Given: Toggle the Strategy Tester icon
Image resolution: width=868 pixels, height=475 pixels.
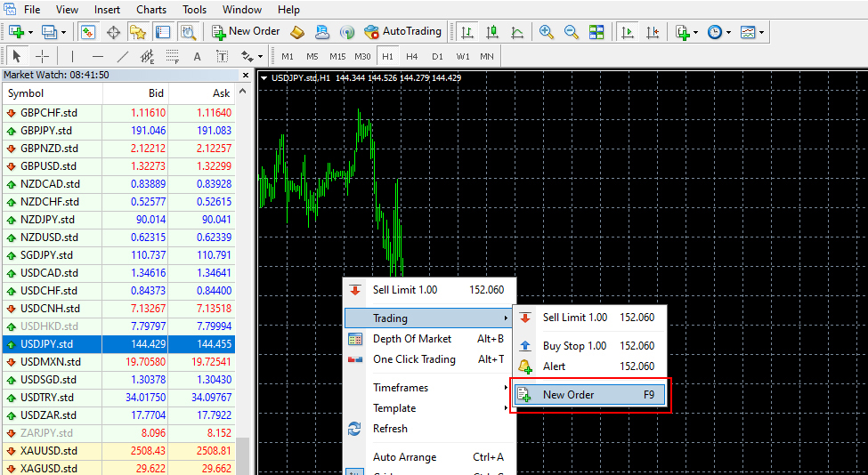Looking at the screenshot, I should [188, 32].
